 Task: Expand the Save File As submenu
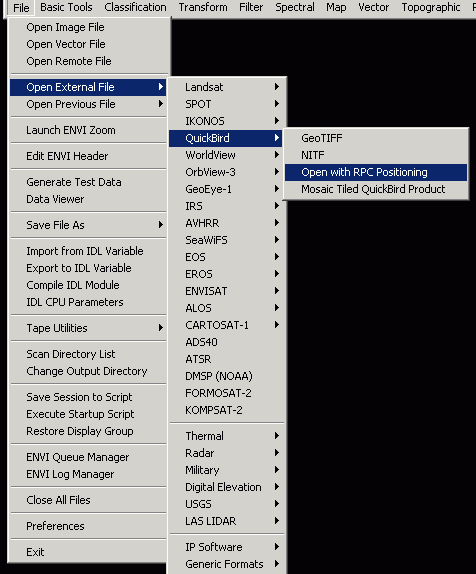(88, 225)
